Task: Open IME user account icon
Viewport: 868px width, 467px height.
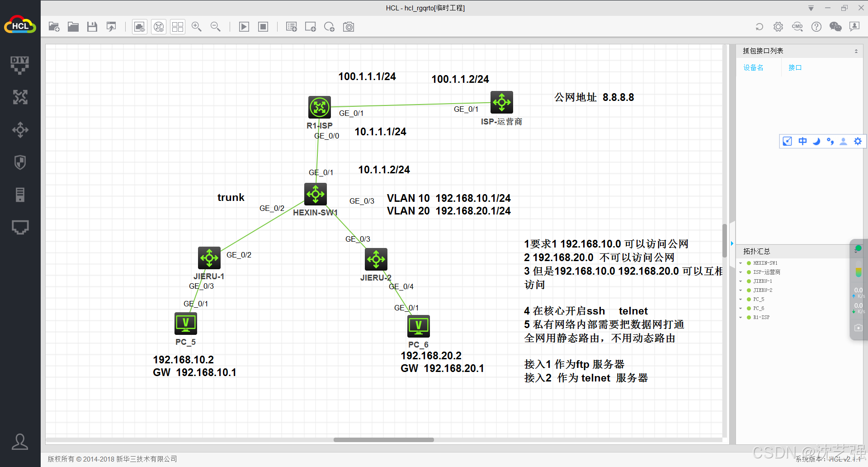Action: pyautogui.click(x=844, y=141)
